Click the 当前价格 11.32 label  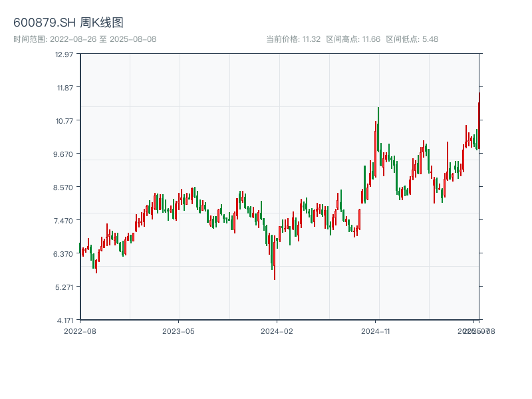(x=293, y=39)
